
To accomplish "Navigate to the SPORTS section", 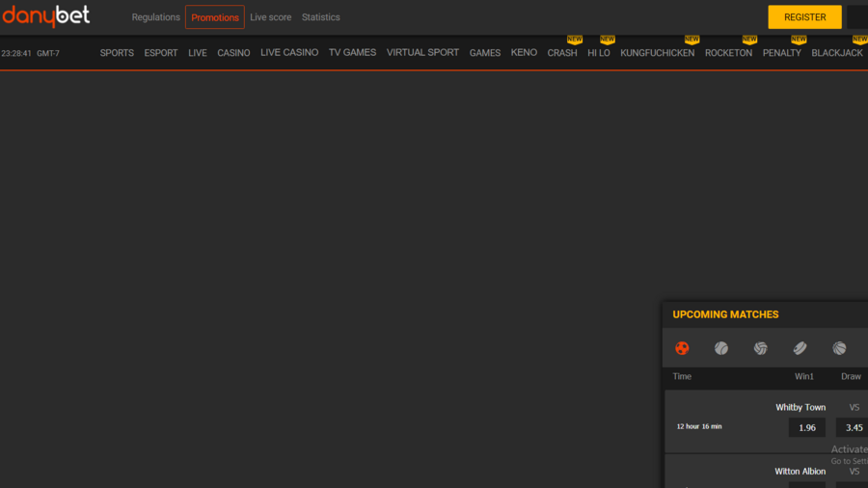I will tap(117, 53).
